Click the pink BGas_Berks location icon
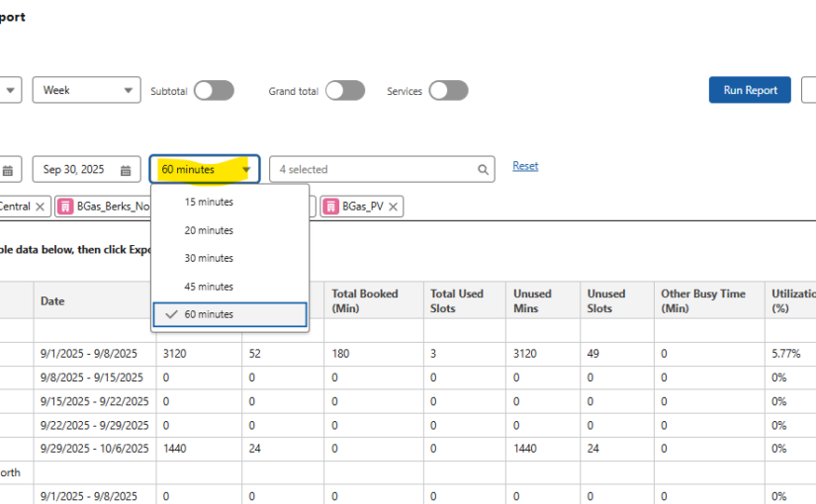 (65, 207)
